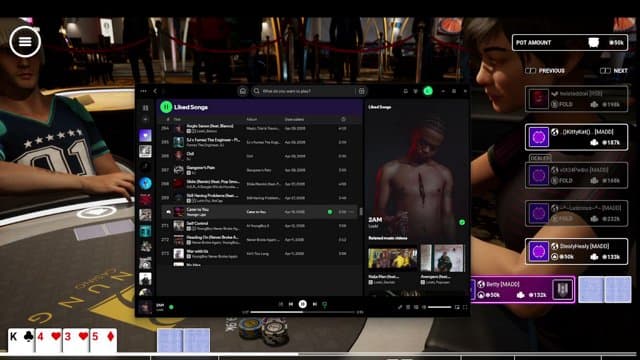Select the KittyKat [MADD] player card
Screen dimensions: 640x360
point(576,137)
